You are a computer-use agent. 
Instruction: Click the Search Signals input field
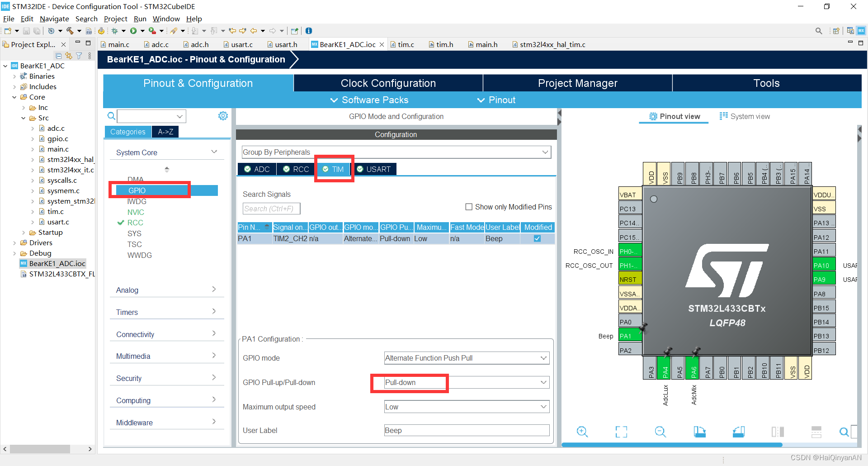271,209
